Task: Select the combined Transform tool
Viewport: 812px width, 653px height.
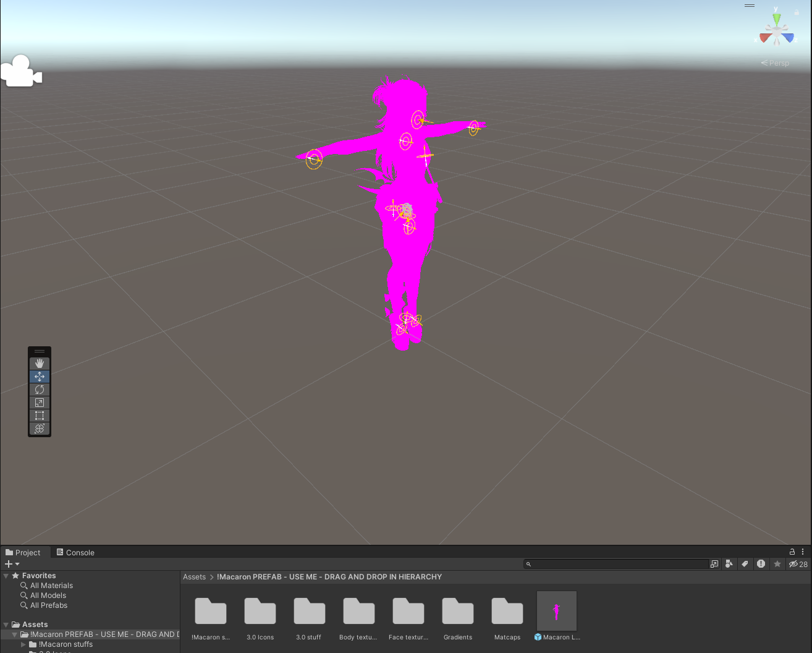Action: pos(40,429)
